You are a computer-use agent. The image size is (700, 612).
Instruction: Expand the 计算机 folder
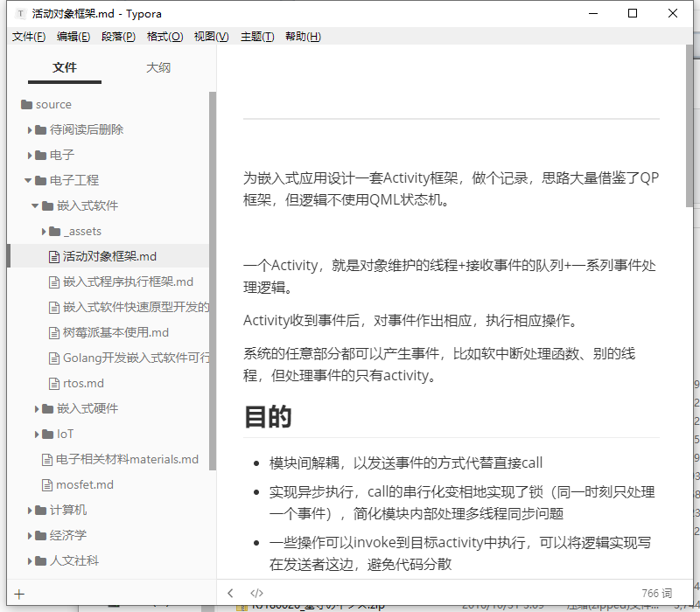click(31, 511)
